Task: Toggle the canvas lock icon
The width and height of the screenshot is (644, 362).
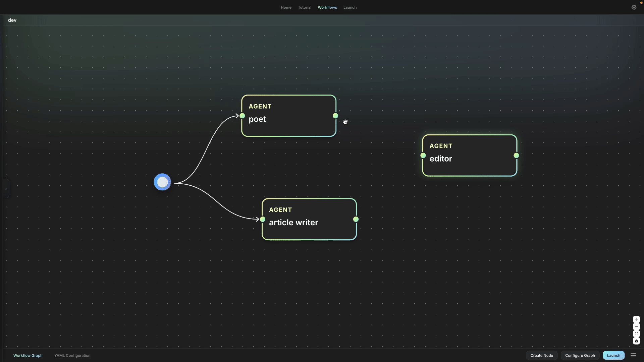Action: (x=636, y=341)
